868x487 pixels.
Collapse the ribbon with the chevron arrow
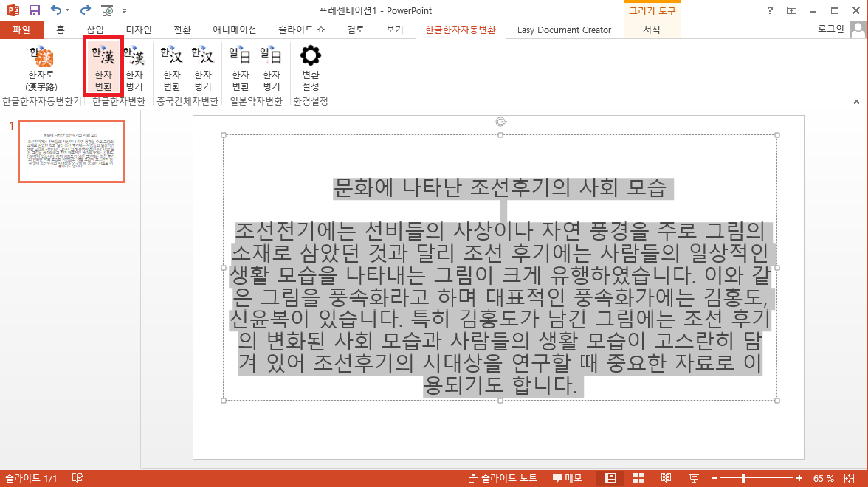click(x=856, y=101)
